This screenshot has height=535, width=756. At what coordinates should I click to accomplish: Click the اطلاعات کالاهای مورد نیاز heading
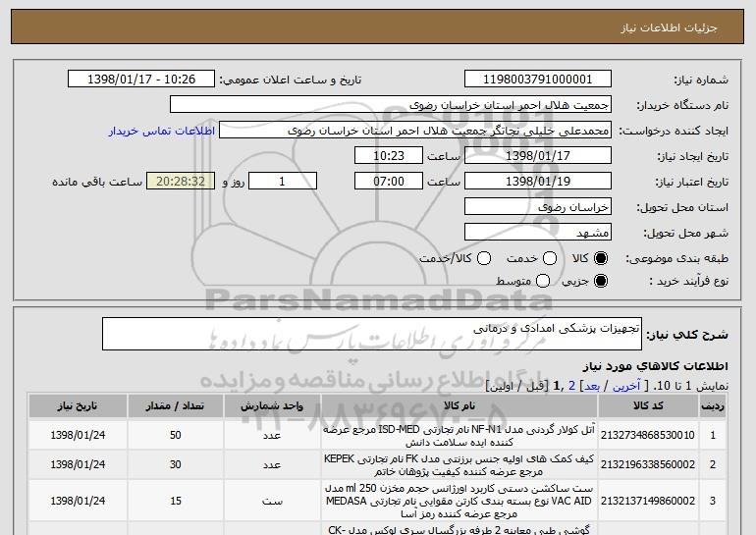pos(655,366)
